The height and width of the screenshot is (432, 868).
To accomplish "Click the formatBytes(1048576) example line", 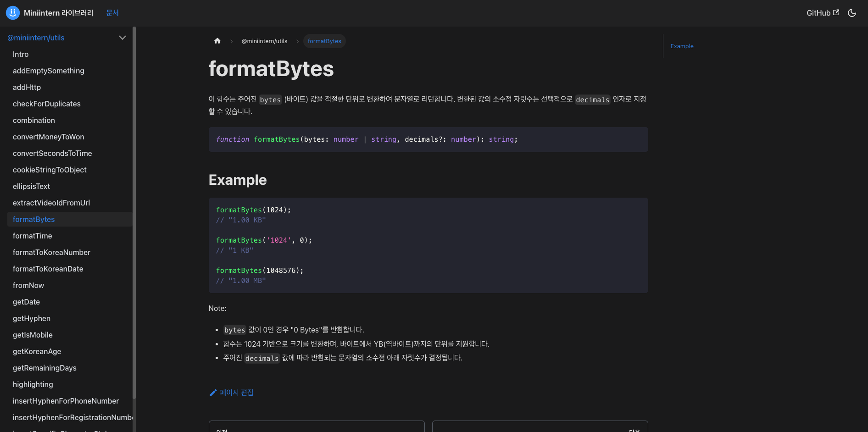I will [260, 271].
